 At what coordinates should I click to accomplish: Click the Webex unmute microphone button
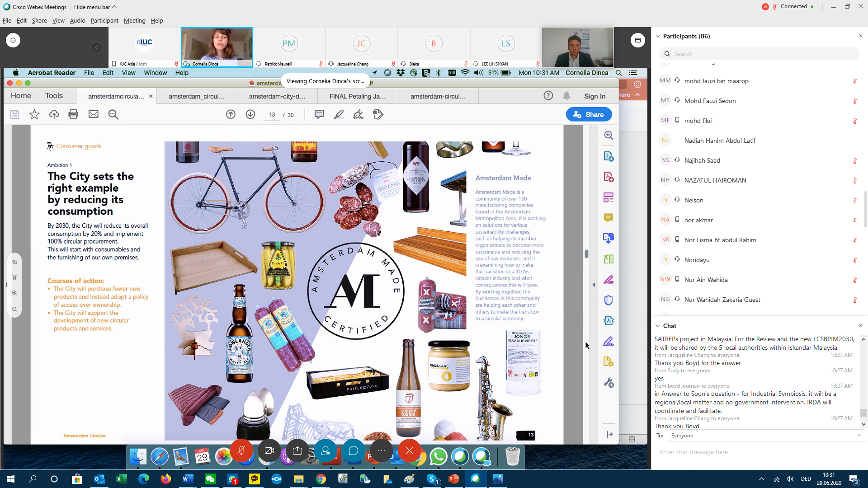pos(241,450)
